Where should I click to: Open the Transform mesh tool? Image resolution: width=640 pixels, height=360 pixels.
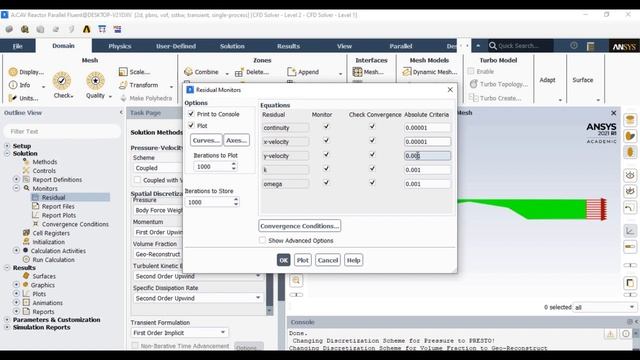[123, 85]
